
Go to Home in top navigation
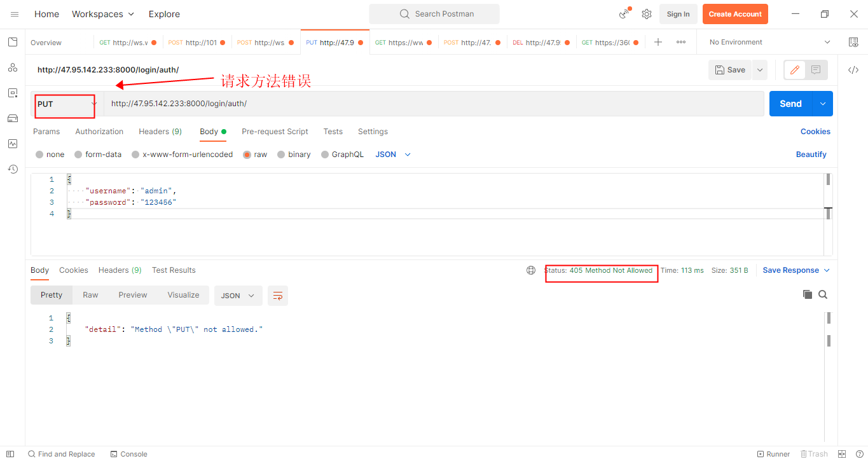pyautogui.click(x=46, y=14)
